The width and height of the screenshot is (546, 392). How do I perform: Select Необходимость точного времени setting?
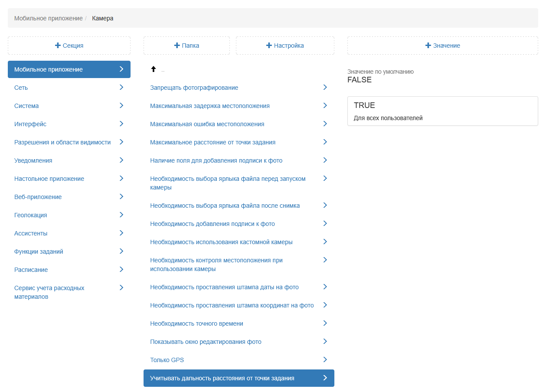pyautogui.click(x=196, y=323)
